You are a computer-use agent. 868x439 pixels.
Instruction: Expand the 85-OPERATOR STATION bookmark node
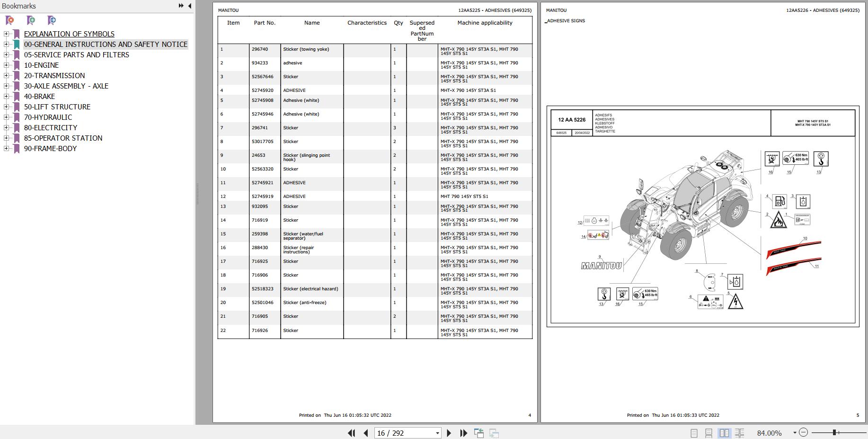6,138
